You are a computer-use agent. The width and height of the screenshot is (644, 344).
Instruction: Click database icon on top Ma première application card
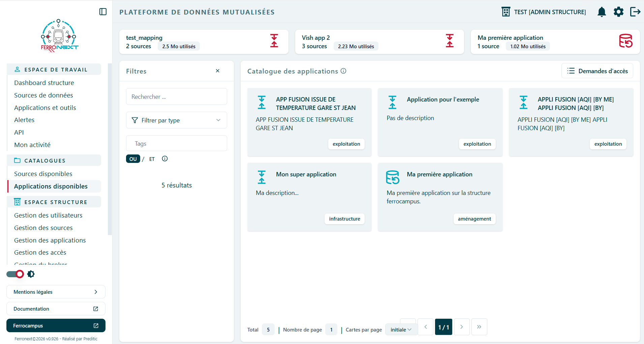coord(626,41)
